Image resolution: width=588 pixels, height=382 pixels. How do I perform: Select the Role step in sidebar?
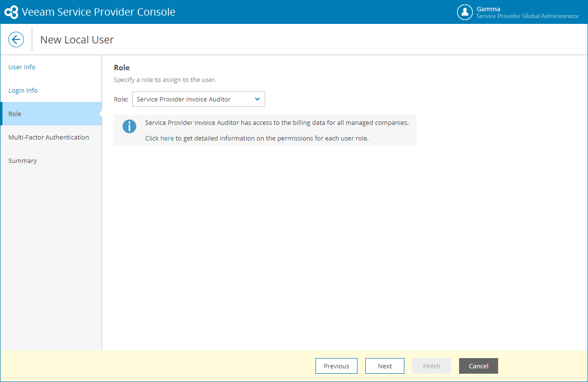pos(51,114)
